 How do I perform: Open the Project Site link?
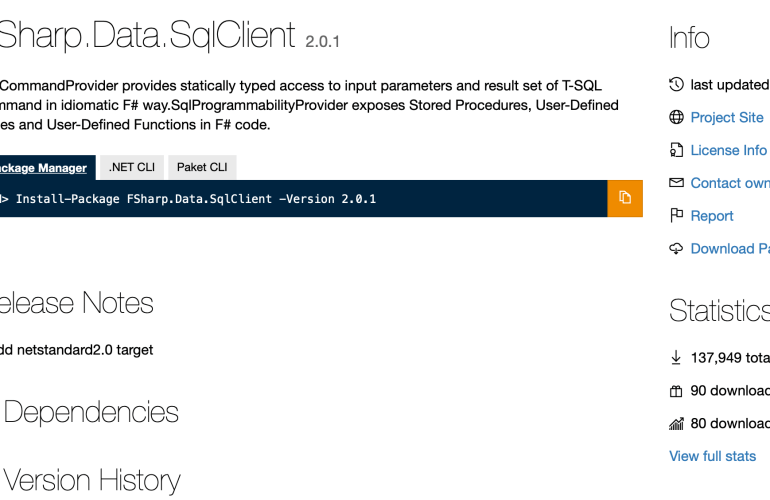(727, 118)
